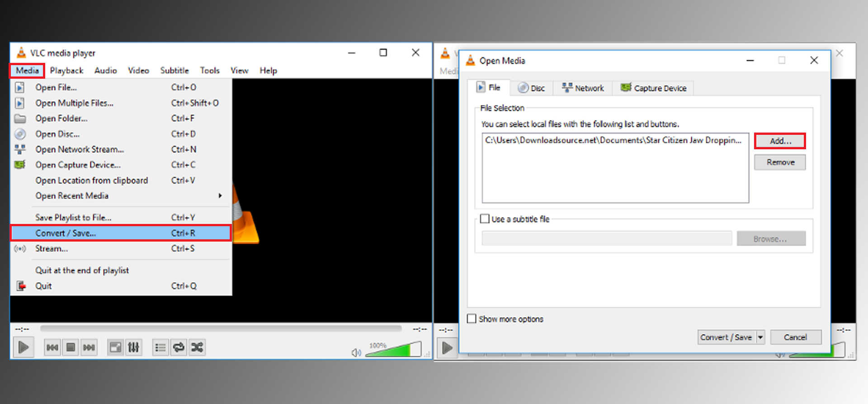Select Convert / Save... menu entry

(x=121, y=233)
